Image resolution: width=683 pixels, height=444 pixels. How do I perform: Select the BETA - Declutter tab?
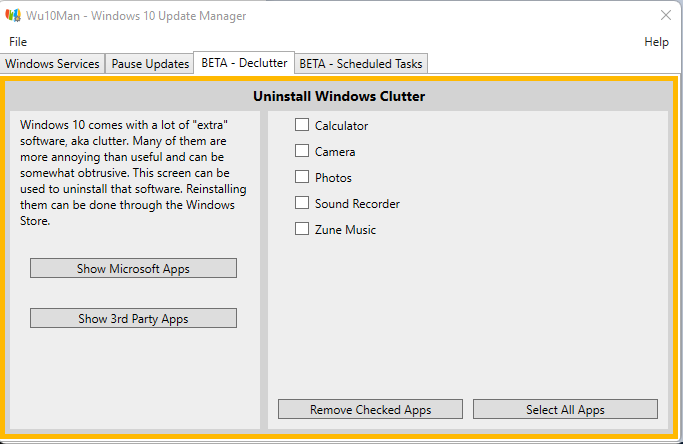244,63
